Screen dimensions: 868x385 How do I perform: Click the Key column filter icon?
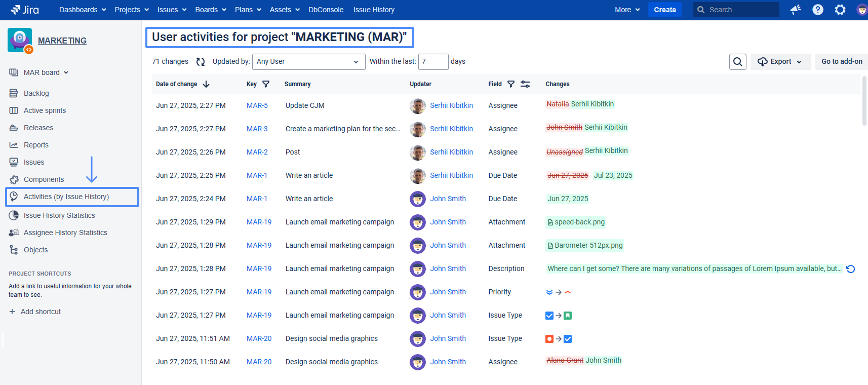click(266, 84)
